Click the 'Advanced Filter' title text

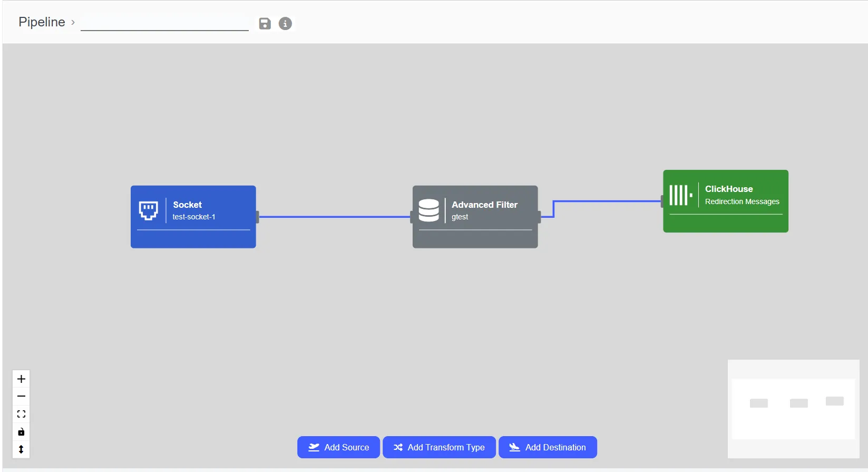coord(484,205)
